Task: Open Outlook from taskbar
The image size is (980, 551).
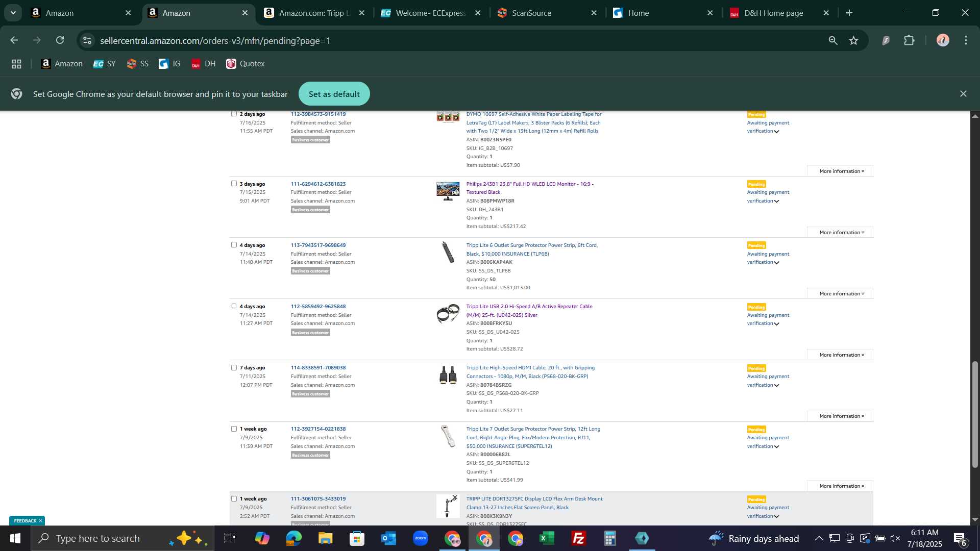Action: point(388,538)
